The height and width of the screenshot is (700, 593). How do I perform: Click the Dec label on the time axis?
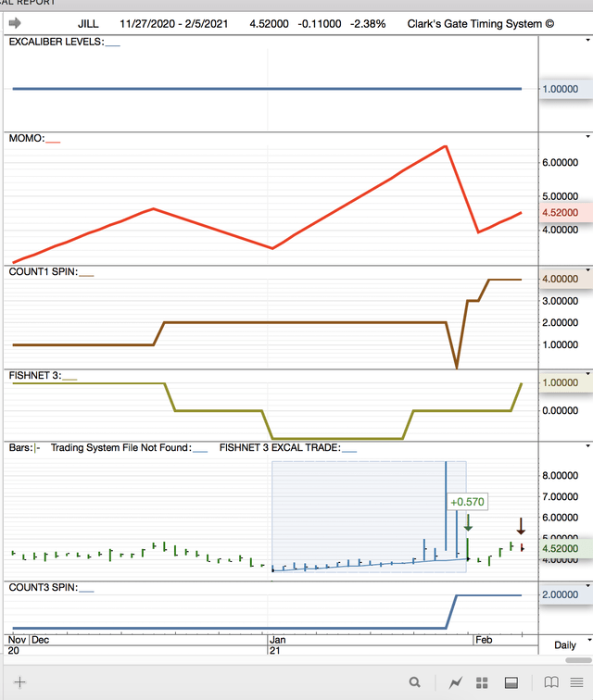click(x=40, y=640)
